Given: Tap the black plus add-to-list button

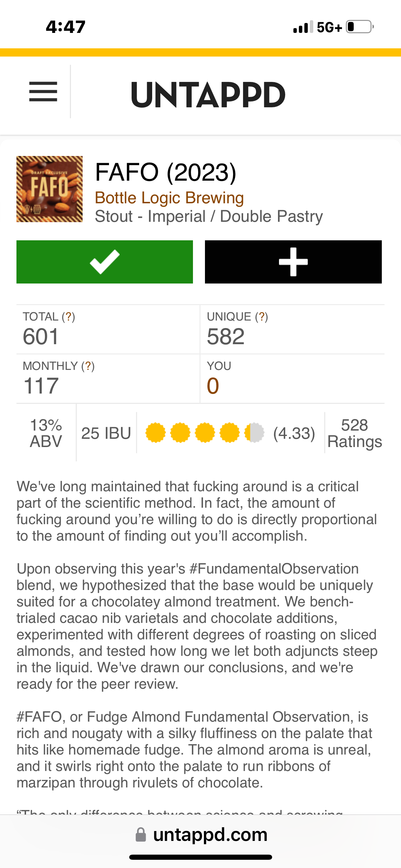Looking at the screenshot, I should point(293,262).
